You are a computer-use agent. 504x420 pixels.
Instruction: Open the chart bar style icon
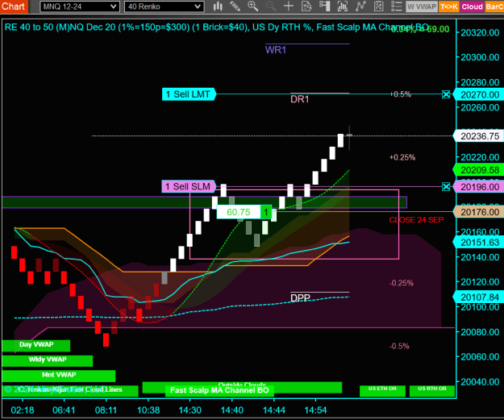click(218, 6)
